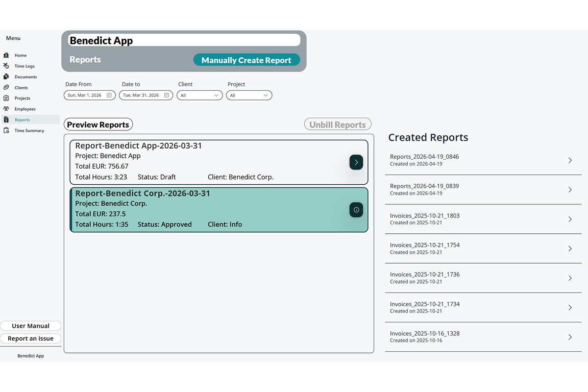The height and width of the screenshot is (392, 588).
Task: Open Invoices_2025-10-16_1328 chevron
Action: 570,337
